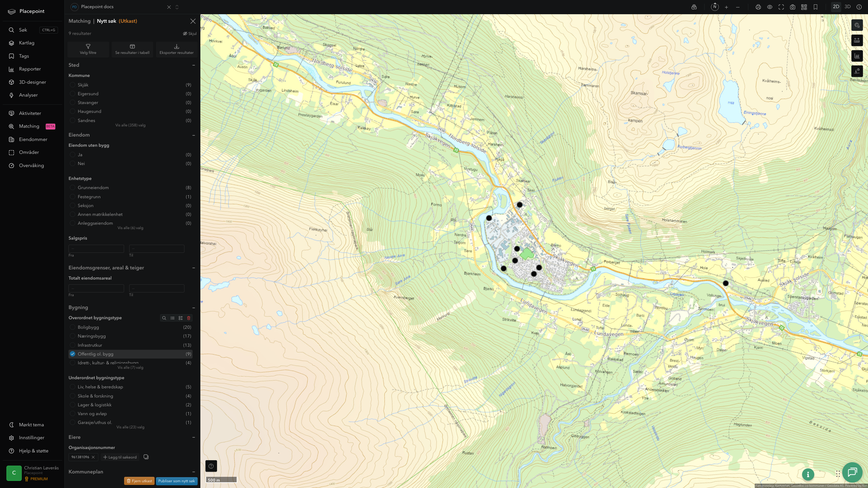Click Publiser som nytt søk
This screenshot has width=868, height=488.
pos(177,481)
